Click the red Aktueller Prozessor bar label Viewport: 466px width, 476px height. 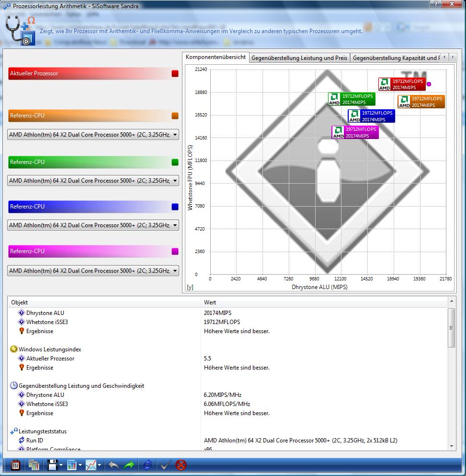34,73
